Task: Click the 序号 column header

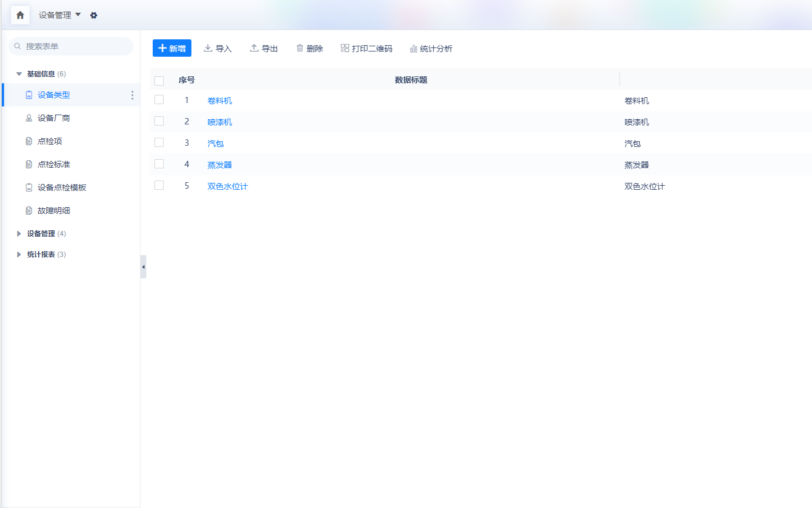Action: [187, 80]
